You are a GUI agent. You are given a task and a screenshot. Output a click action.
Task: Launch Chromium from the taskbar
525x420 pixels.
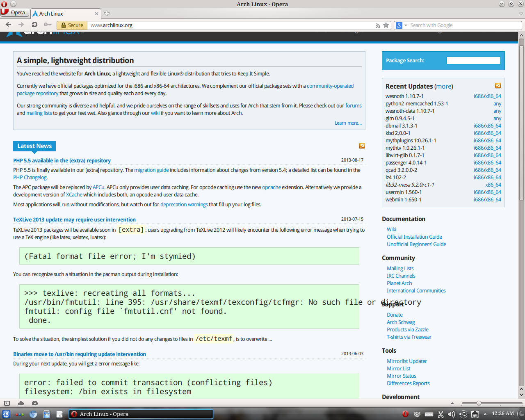point(33,414)
